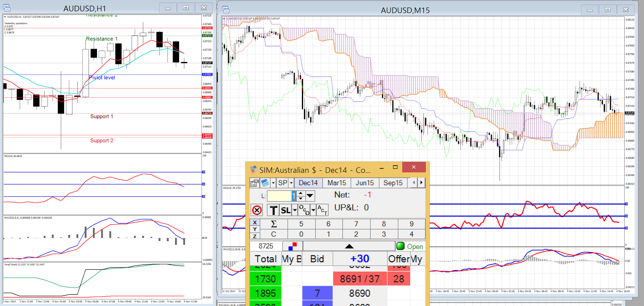644x306 pixels.
Task: Switch to the Jun15 contract tab
Action: pyautogui.click(x=365, y=183)
